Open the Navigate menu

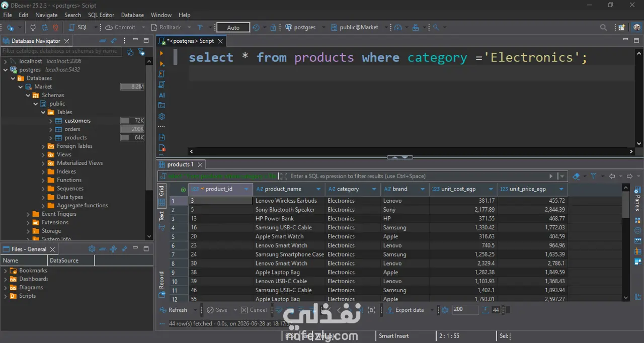click(x=46, y=15)
